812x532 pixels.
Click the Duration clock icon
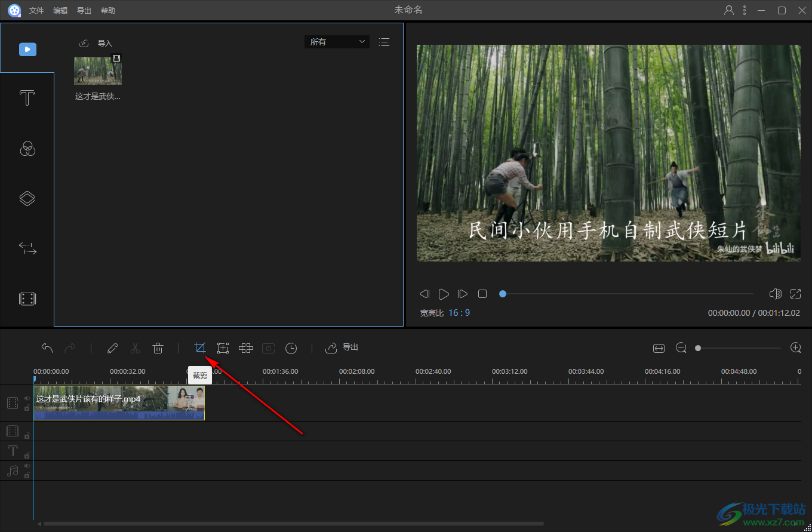pos(291,348)
